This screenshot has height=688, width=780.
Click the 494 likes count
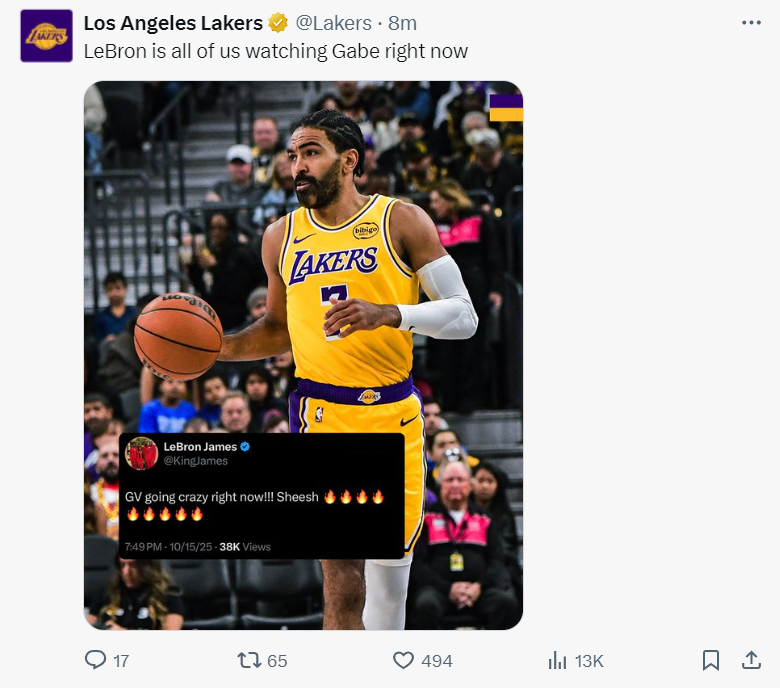[x=436, y=661]
